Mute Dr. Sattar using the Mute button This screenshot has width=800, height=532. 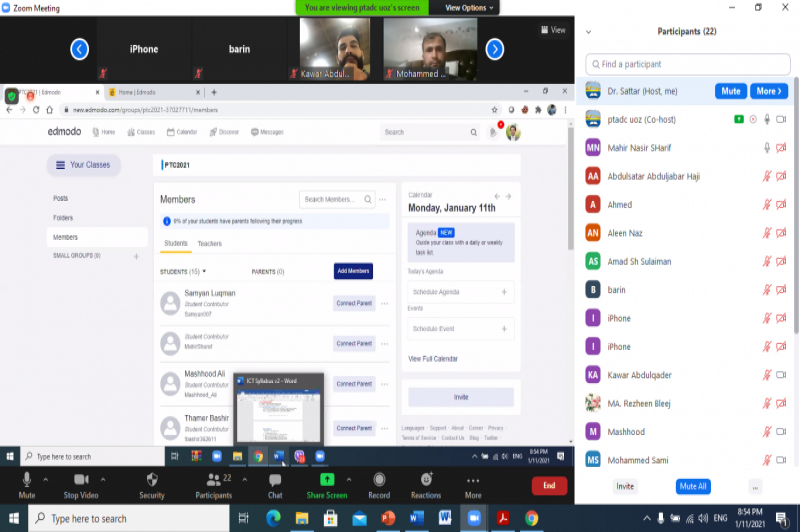(730, 91)
